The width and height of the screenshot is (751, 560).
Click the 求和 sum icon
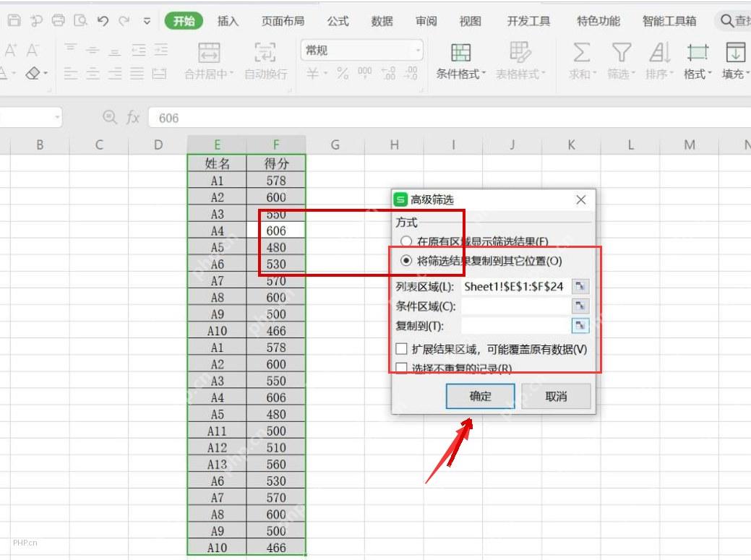point(582,53)
